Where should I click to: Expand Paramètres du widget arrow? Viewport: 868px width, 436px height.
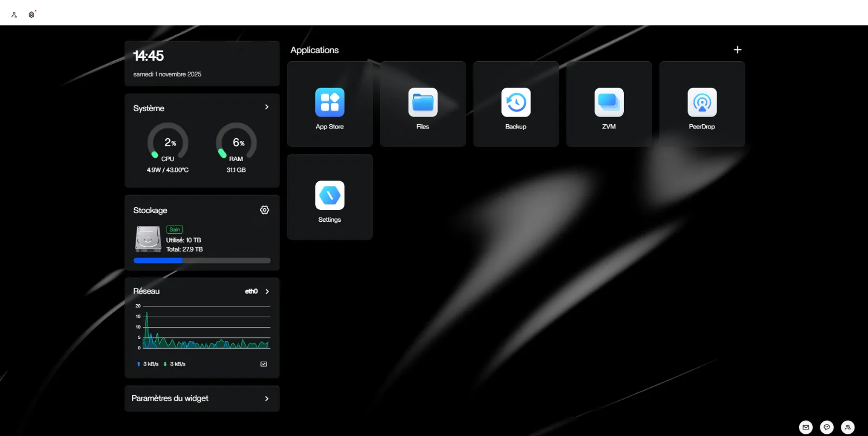(266, 399)
